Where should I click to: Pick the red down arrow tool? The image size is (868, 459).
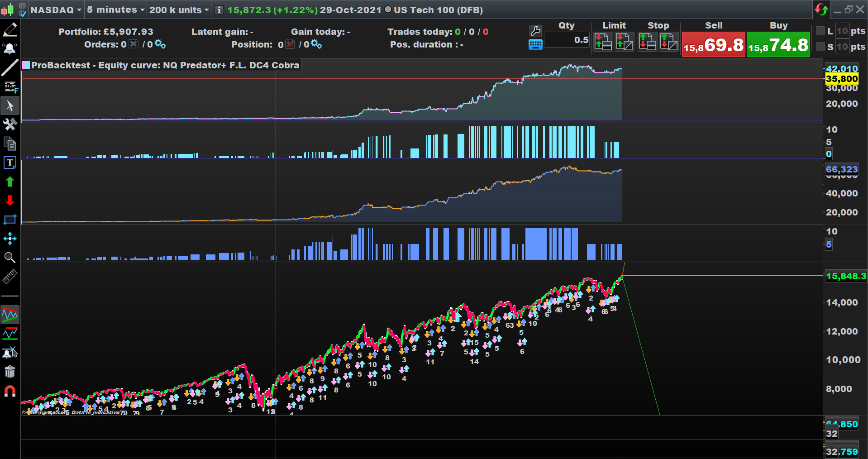click(10, 201)
